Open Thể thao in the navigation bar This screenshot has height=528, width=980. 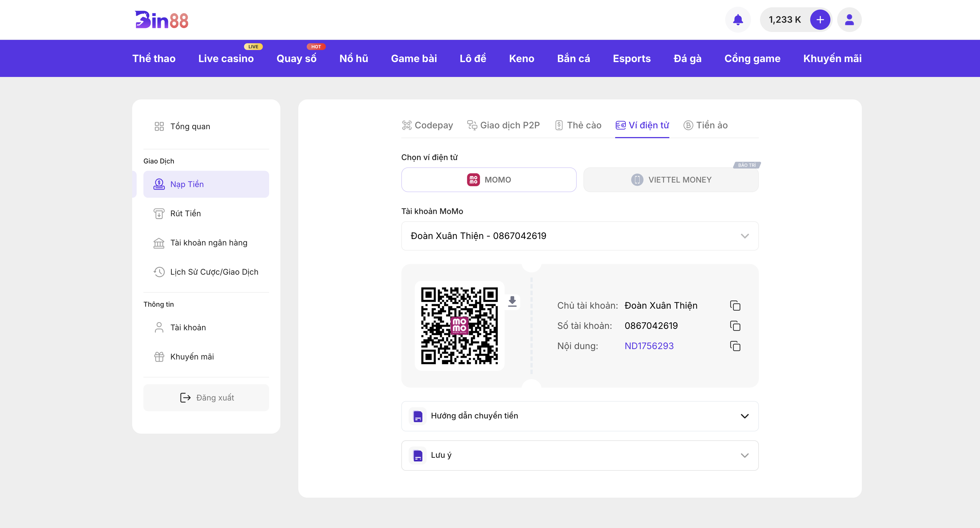154,59
